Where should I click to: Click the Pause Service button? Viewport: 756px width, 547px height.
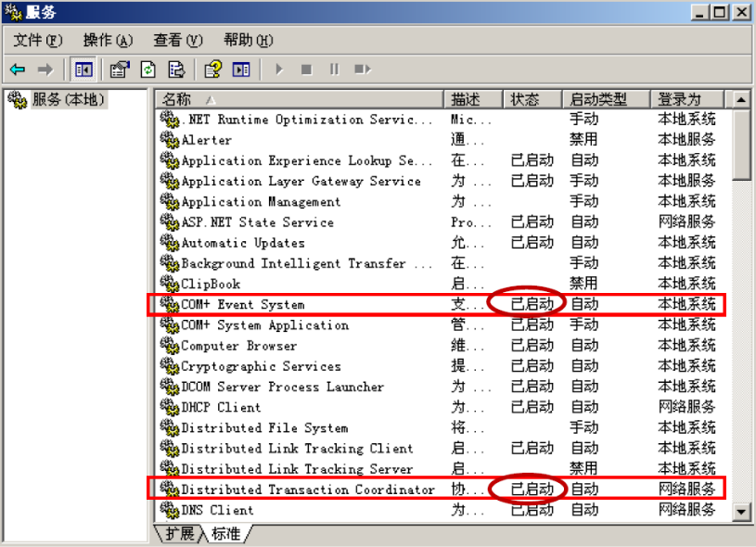[334, 70]
